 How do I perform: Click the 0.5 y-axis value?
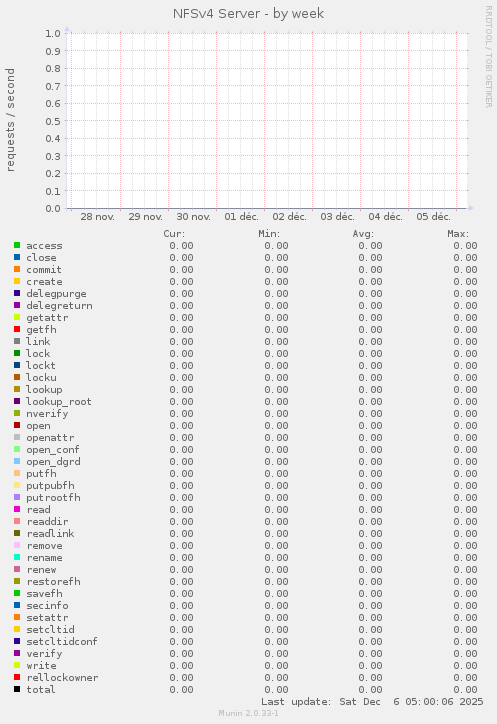53,121
